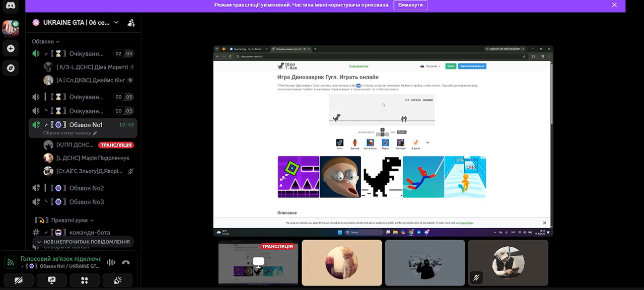Open the voice connection signal icon
Viewport: 644px width, 290px height.
tap(11, 262)
